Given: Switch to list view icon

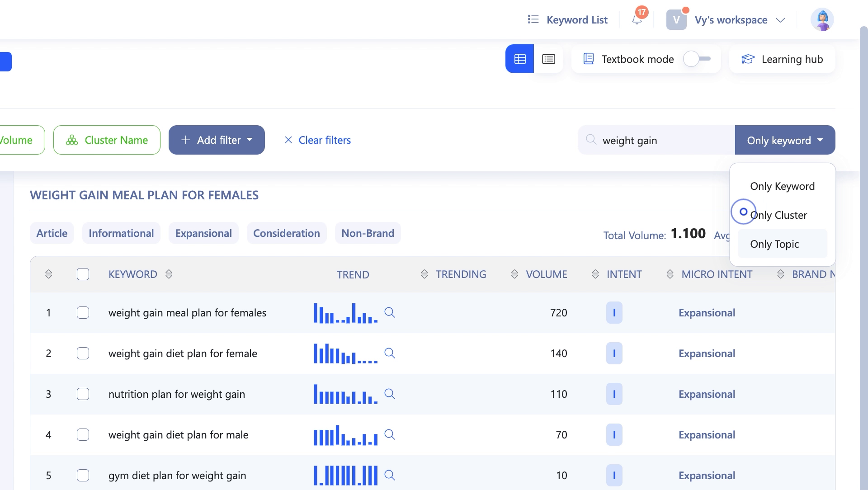Looking at the screenshot, I should click(x=548, y=59).
